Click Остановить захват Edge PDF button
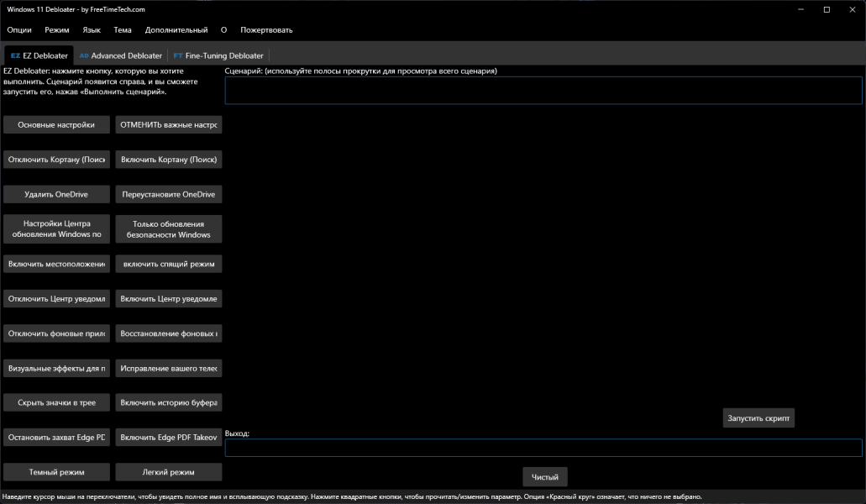This screenshot has height=504, width=866. (56, 437)
